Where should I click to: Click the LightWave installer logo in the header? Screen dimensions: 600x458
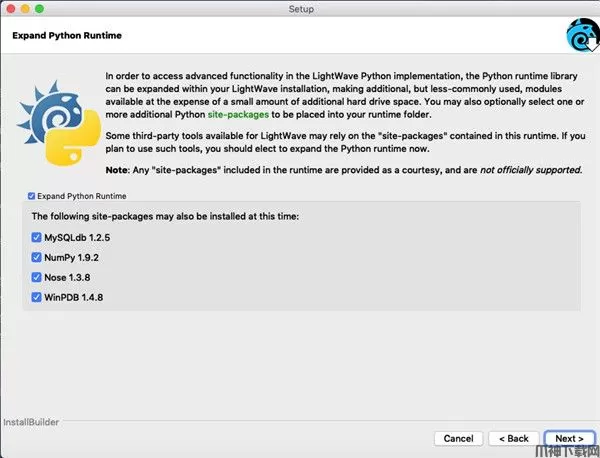[579, 34]
